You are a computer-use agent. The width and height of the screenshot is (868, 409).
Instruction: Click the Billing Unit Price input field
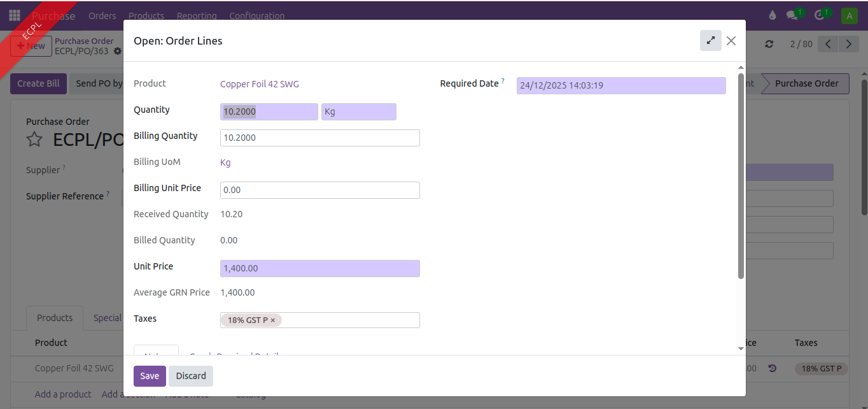click(319, 190)
